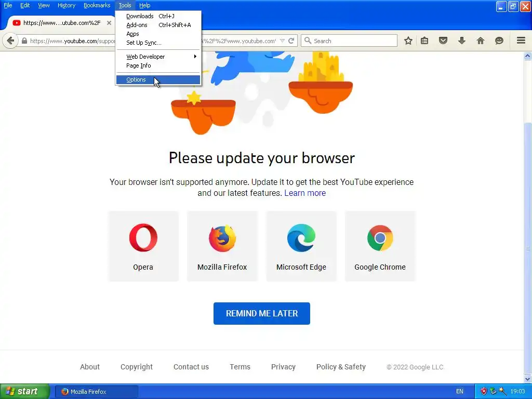
Task: Click the magnifier icon in Search box
Action: [308, 41]
